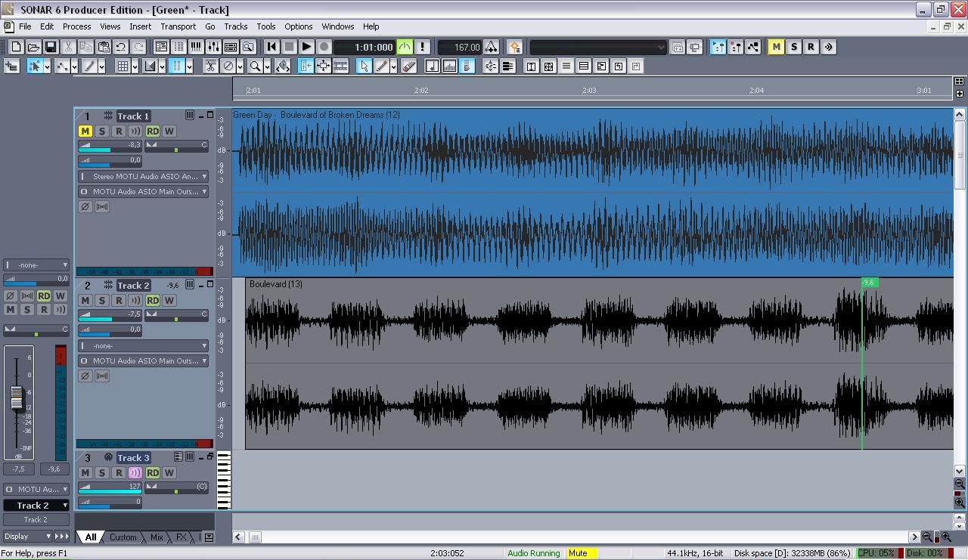Open the Console view mixer icon

click(x=213, y=47)
